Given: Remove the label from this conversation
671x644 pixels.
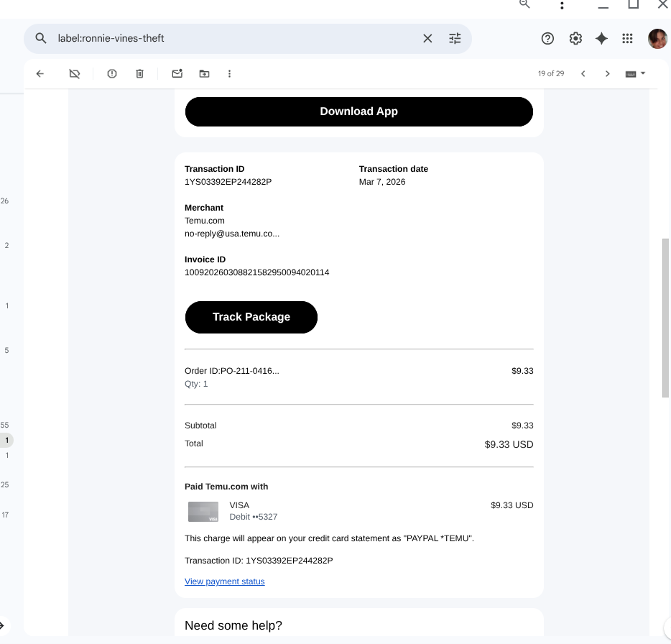Looking at the screenshot, I should coord(74,73).
